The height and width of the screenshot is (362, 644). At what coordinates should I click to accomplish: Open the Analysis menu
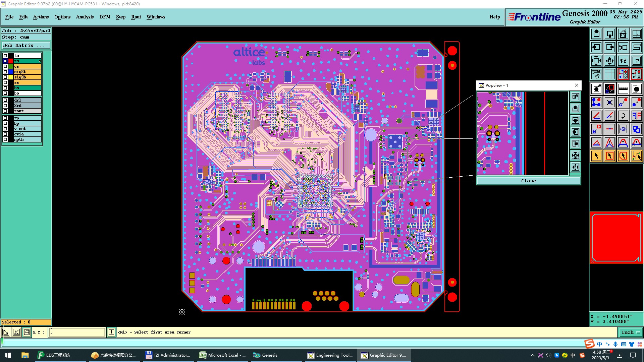pyautogui.click(x=85, y=17)
